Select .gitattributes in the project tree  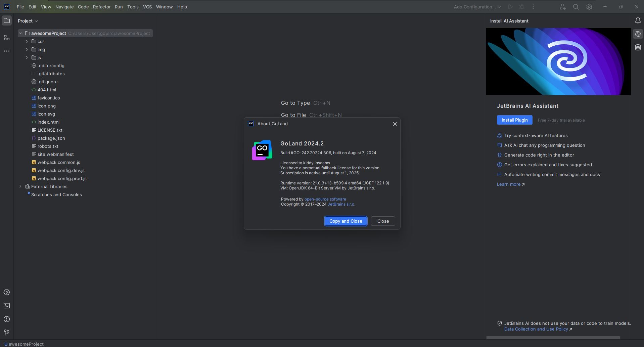51,74
